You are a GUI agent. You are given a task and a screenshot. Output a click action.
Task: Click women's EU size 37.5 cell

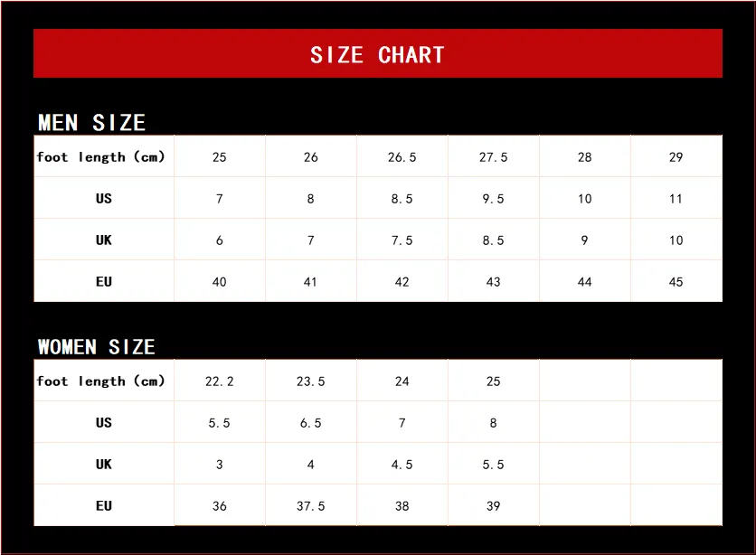point(311,506)
